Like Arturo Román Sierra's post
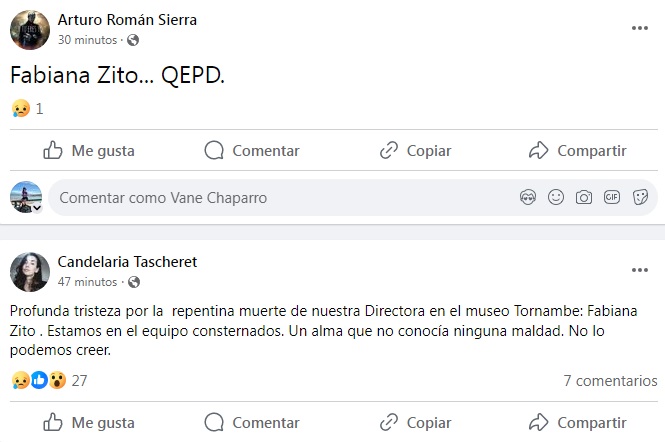This screenshot has width=665, height=442. coord(88,151)
